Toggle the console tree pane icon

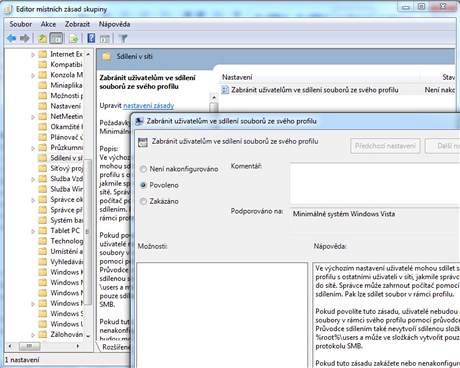pos(56,39)
